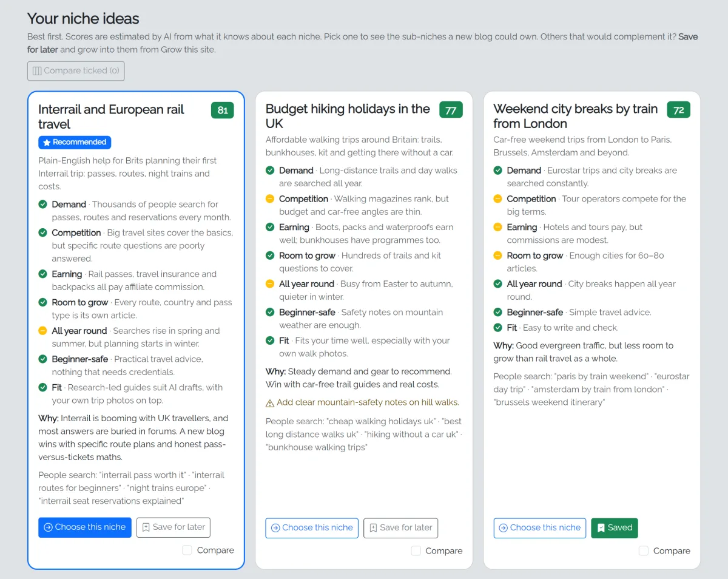Viewport: 728px width, 579px height.
Task: Click yellow icon beside hiking All year round
Action: point(270,283)
